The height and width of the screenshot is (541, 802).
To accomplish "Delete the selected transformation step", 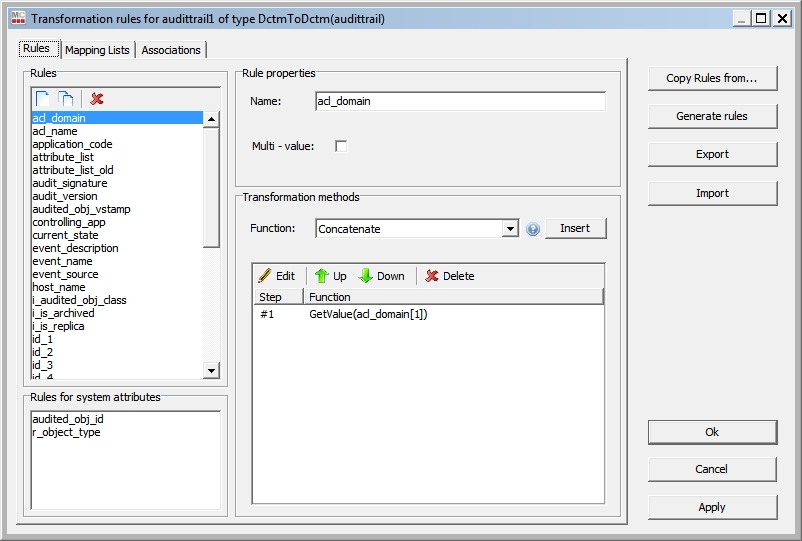I will (449, 276).
